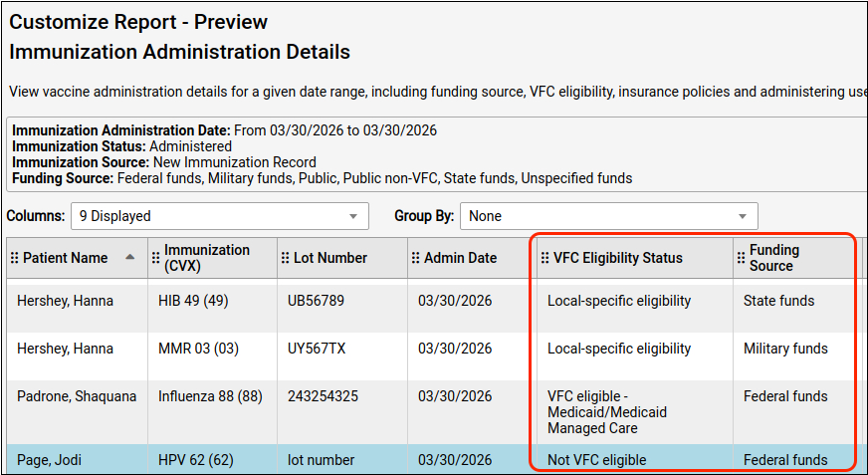Click the Admin Date column grip icon
This screenshot has width=868, height=475.
click(415, 258)
